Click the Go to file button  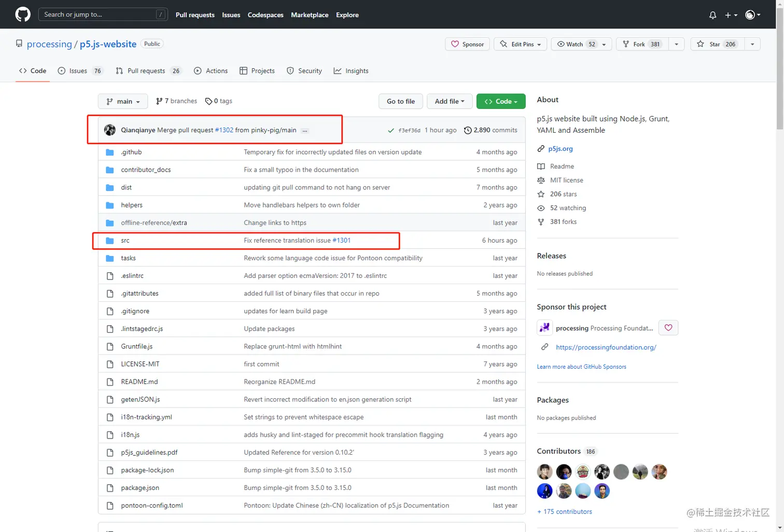tap(400, 101)
